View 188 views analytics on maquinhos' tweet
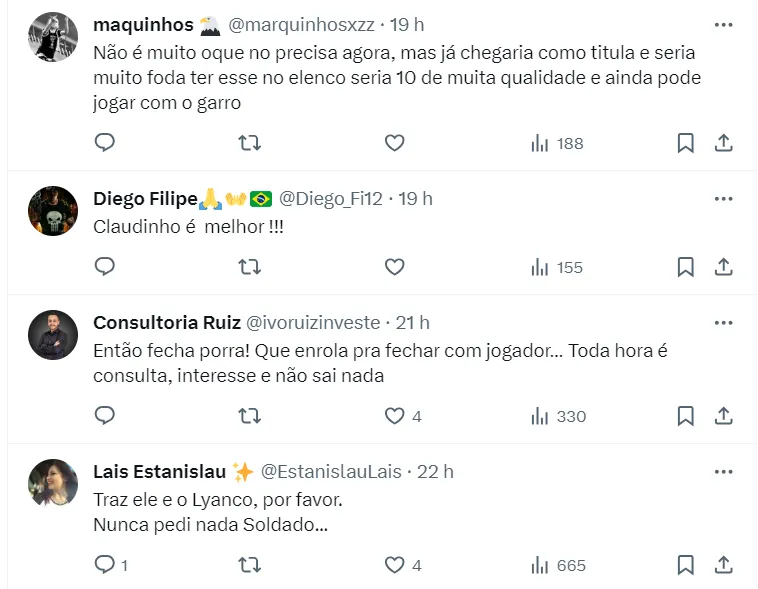 pyautogui.click(x=558, y=143)
